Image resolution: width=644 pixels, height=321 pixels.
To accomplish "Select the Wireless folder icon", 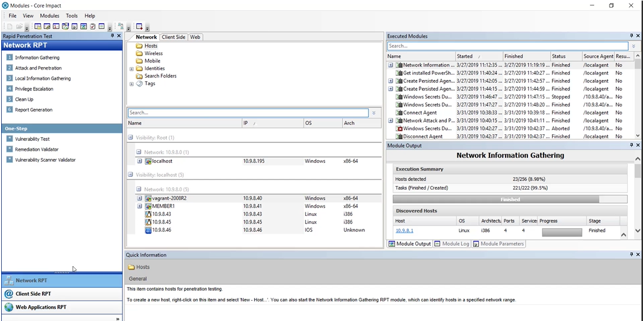I will (139, 53).
